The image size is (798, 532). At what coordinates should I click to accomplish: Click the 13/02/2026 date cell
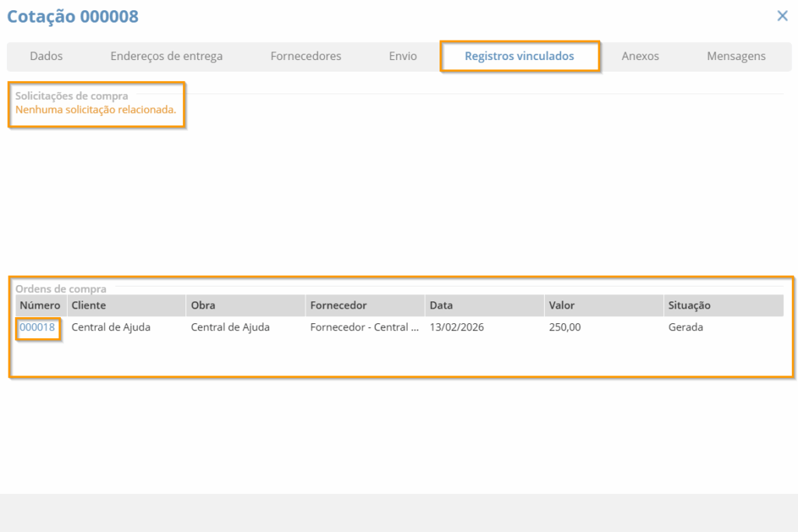pyautogui.click(x=457, y=327)
